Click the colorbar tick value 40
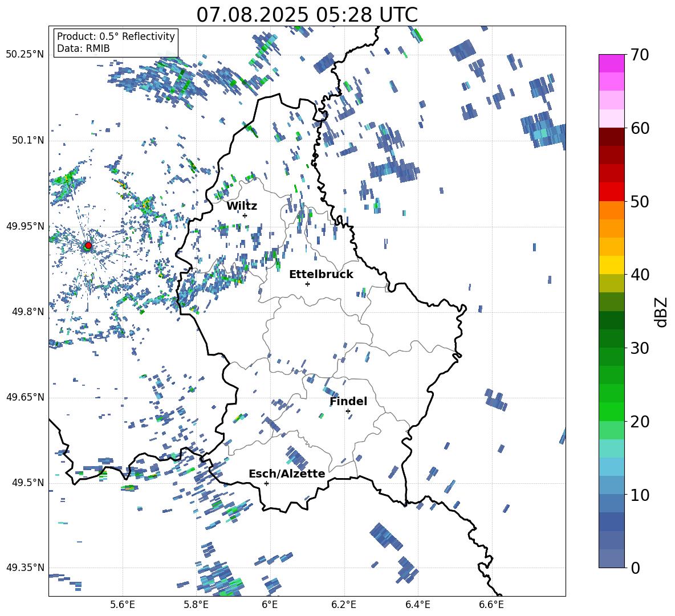Screen dimensions: 675x616 pyautogui.click(x=639, y=275)
